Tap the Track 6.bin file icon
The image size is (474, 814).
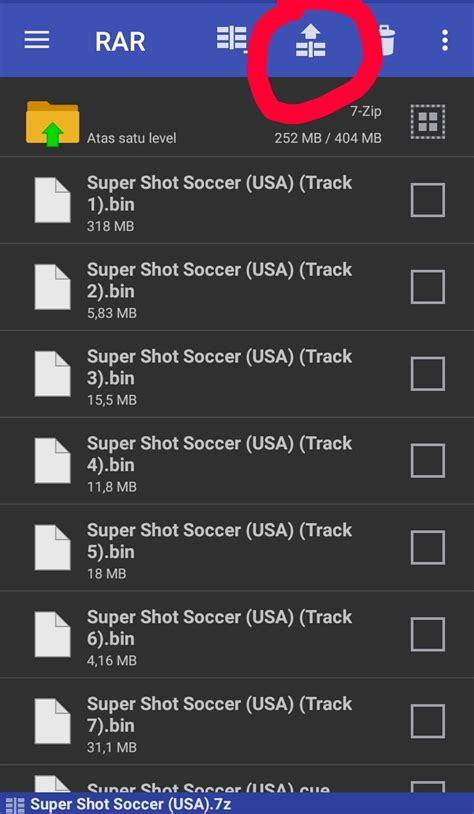tap(52, 634)
